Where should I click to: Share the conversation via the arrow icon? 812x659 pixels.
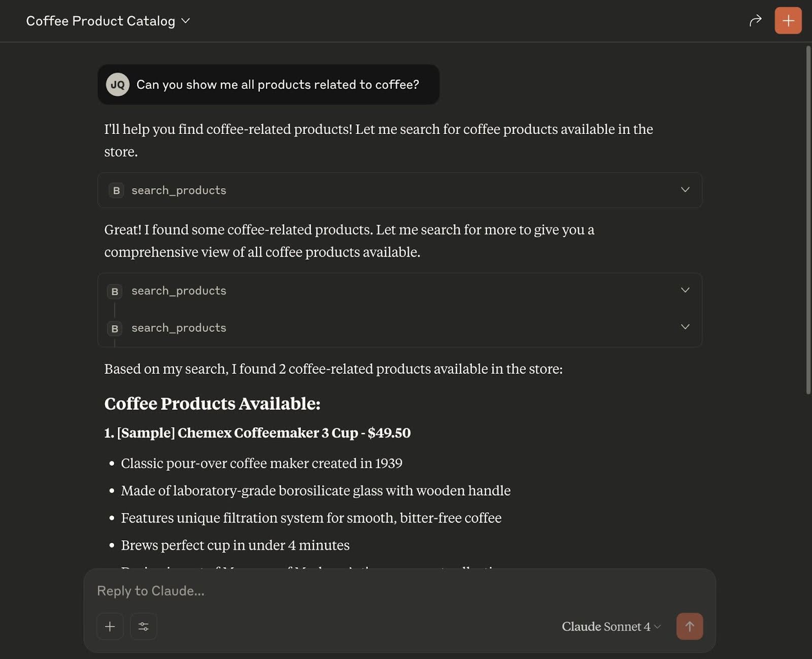click(x=756, y=20)
